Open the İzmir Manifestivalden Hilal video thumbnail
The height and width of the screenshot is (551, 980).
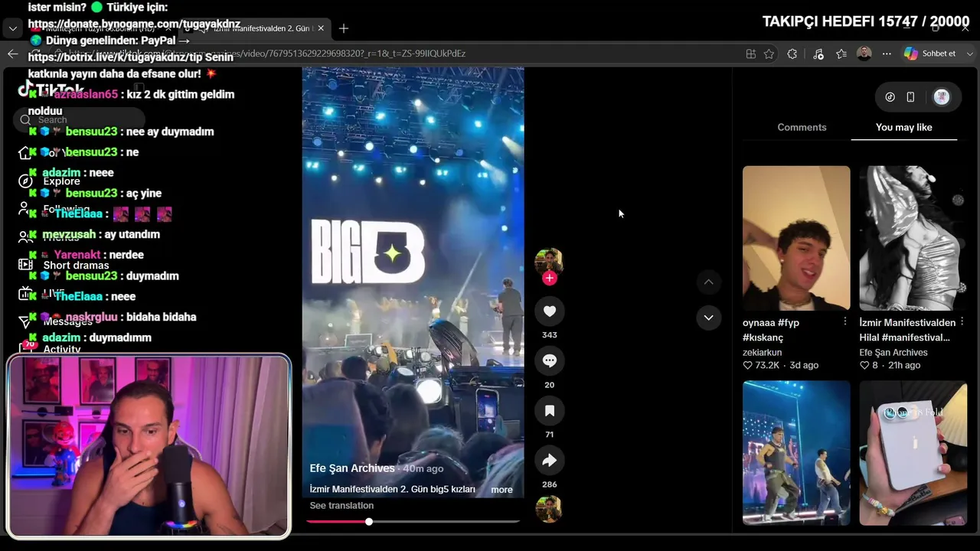[913, 238]
